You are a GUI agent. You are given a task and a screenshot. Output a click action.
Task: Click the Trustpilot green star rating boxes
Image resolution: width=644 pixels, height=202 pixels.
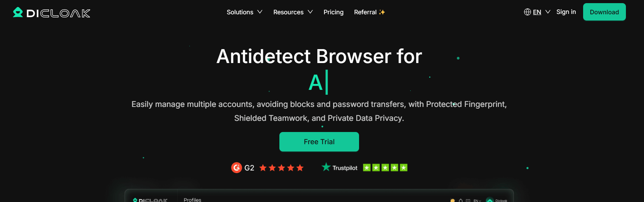[385, 168]
